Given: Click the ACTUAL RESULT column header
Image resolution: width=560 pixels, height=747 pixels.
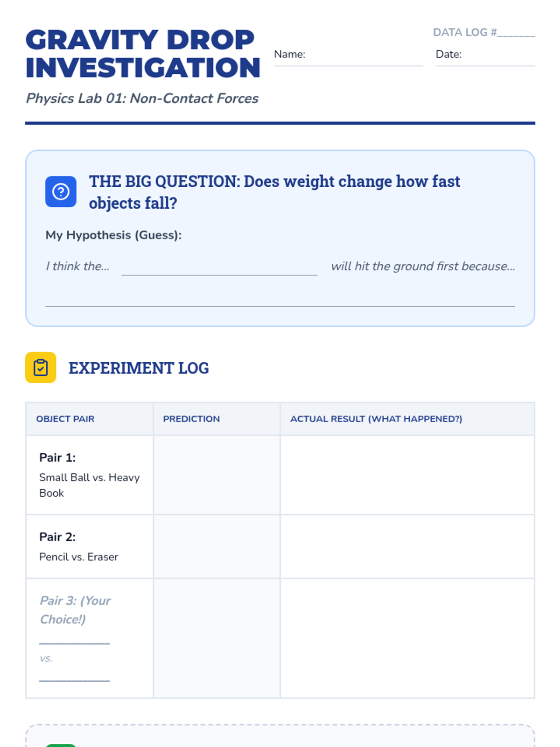Looking at the screenshot, I should pos(376,419).
